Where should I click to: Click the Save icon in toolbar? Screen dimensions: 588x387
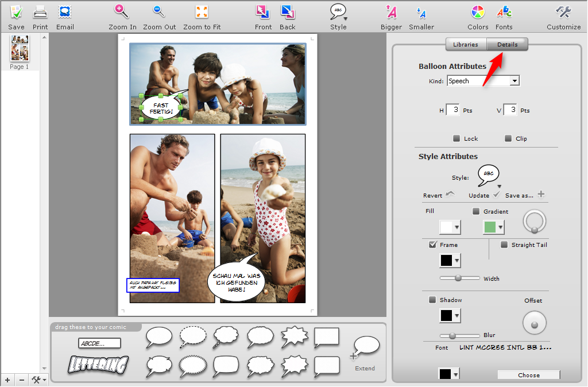[x=16, y=12]
